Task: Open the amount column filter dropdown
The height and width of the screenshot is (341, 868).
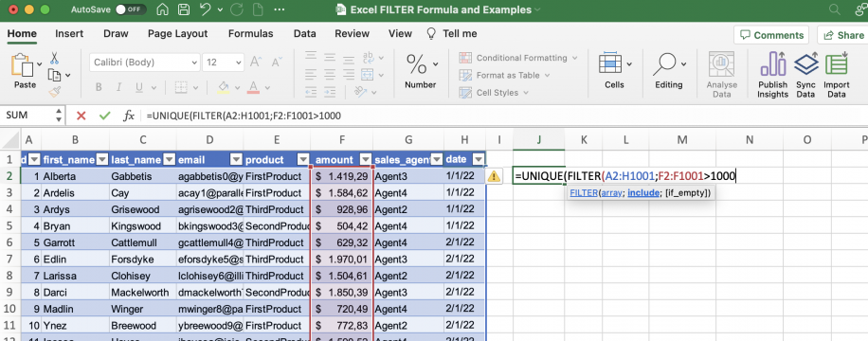Action: (366, 160)
